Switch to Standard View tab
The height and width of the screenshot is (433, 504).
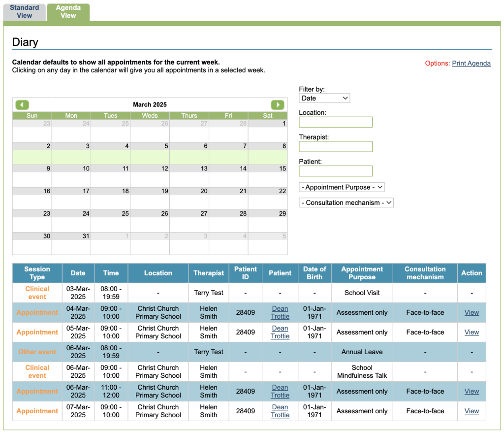(x=25, y=12)
